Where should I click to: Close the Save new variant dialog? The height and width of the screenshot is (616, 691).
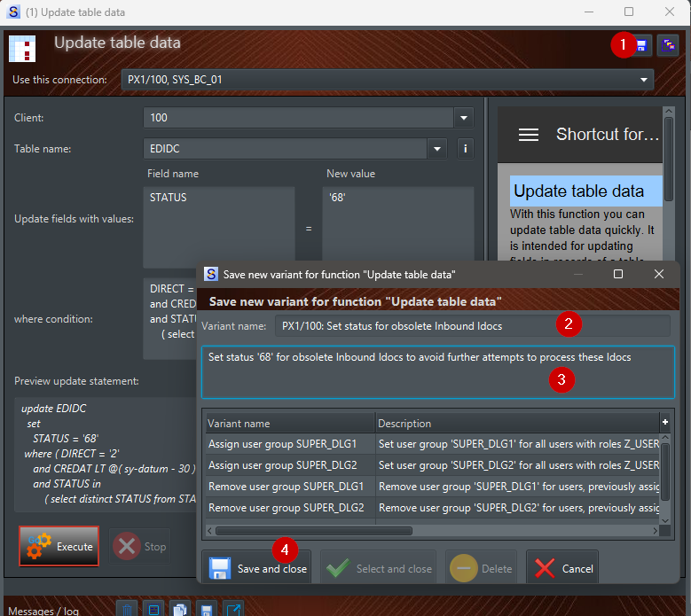[659, 274]
